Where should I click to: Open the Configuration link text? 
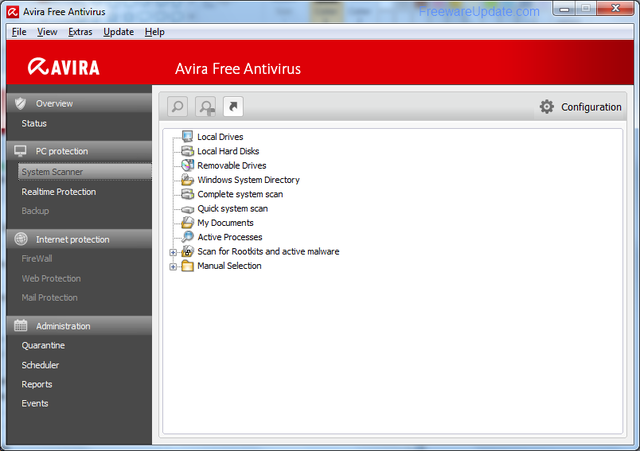[x=591, y=107]
